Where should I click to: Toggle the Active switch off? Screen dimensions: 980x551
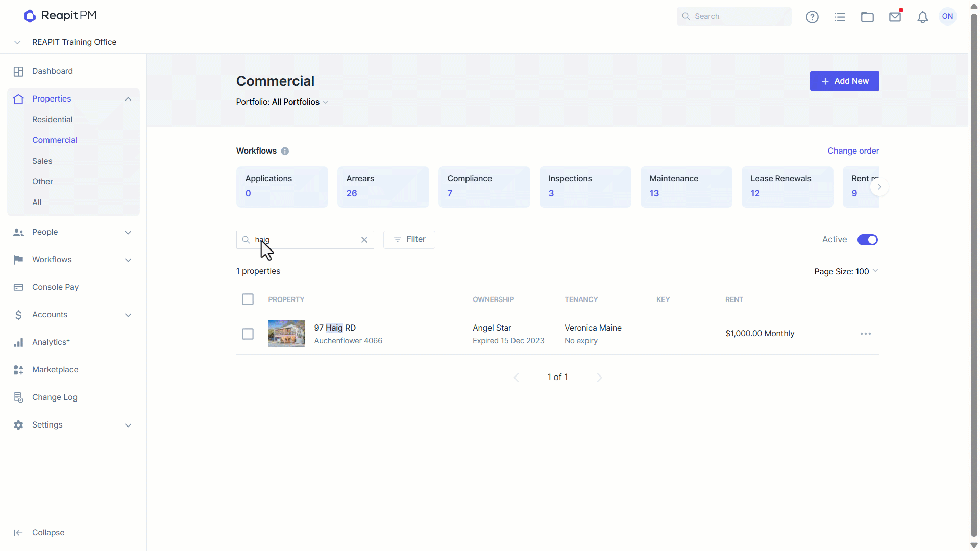coord(867,240)
